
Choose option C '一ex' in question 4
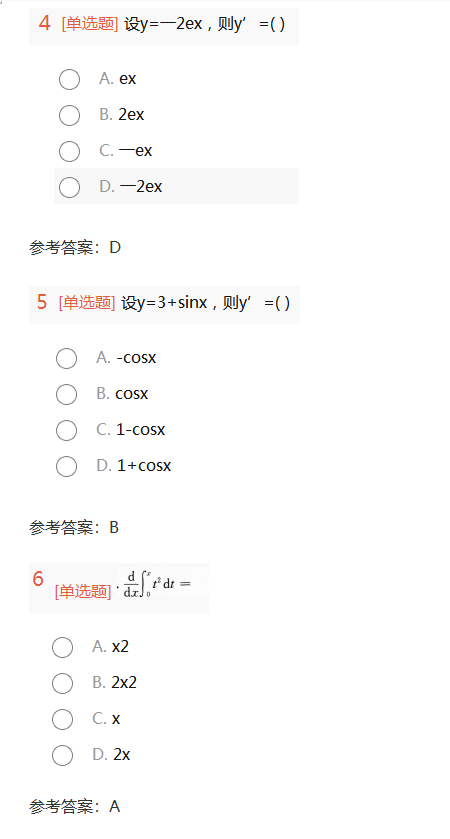70,151
